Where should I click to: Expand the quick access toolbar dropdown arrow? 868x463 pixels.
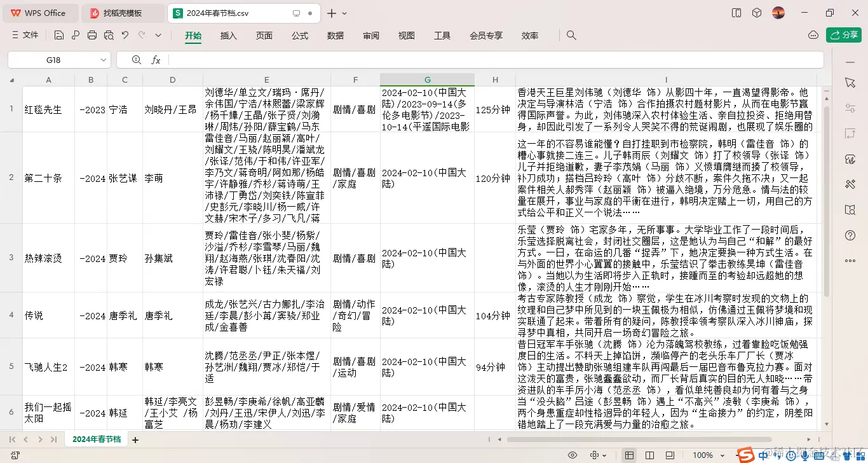(158, 36)
